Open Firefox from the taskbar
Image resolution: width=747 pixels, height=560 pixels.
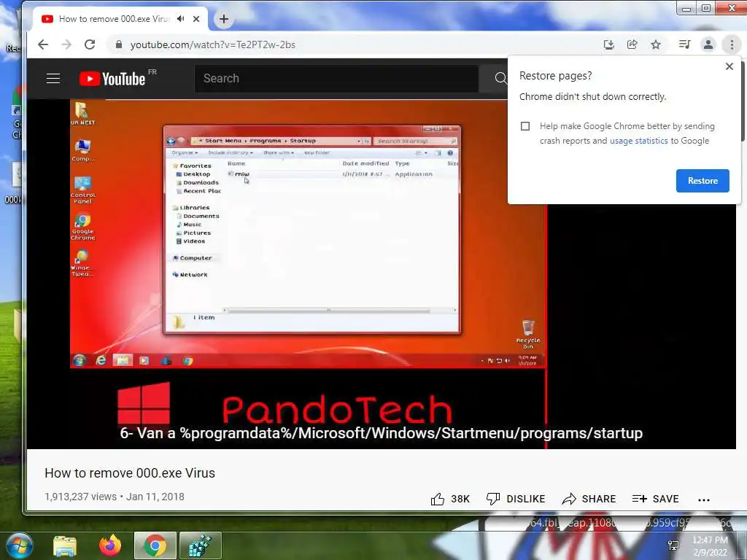coord(110,545)
